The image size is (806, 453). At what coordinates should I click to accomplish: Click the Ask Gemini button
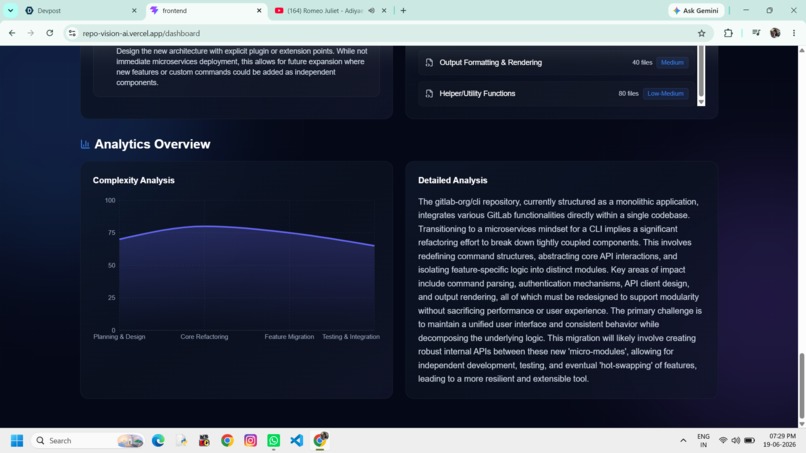(x=696, y=10)
